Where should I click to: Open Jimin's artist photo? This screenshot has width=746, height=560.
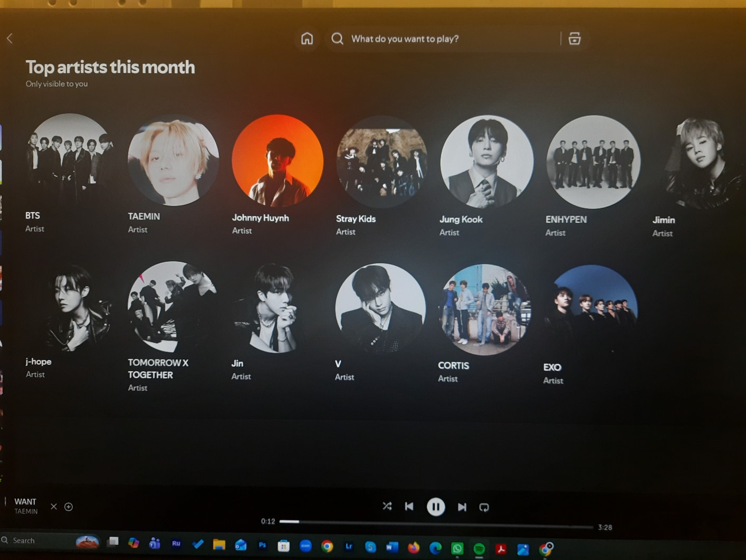click(x=700, y=164)
